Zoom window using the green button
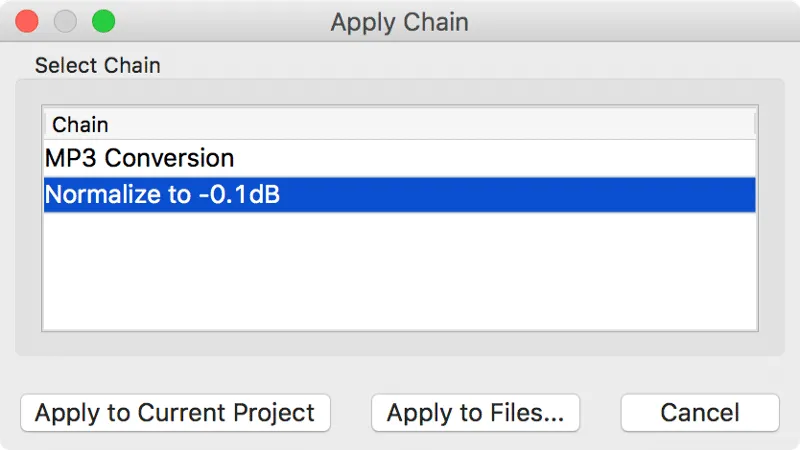Screen dimensions: 800x450 [103, 21]
